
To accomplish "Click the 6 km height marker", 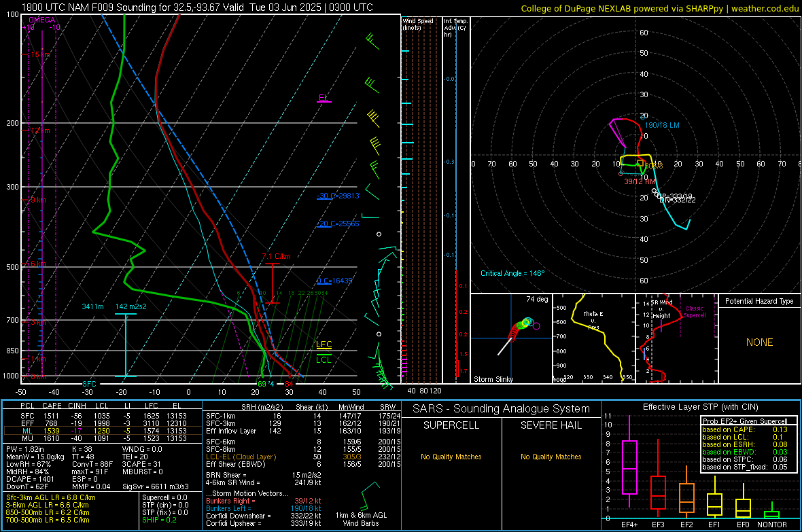I will click(38, 264).
